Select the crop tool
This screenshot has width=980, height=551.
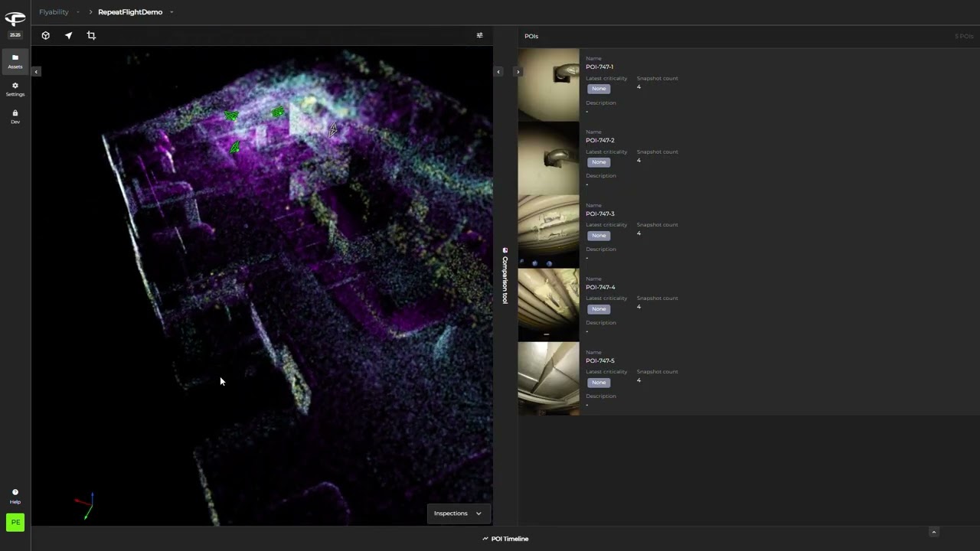(91, 35)
